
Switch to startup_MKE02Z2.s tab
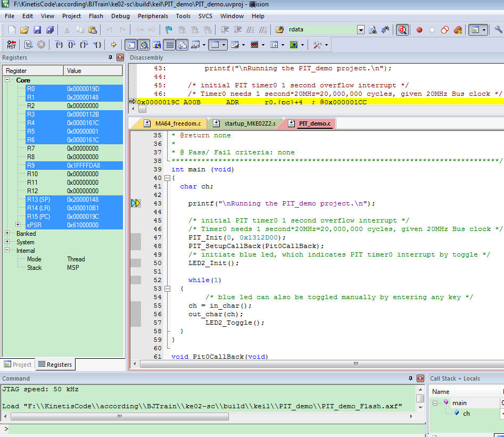(x=245, y=124)
